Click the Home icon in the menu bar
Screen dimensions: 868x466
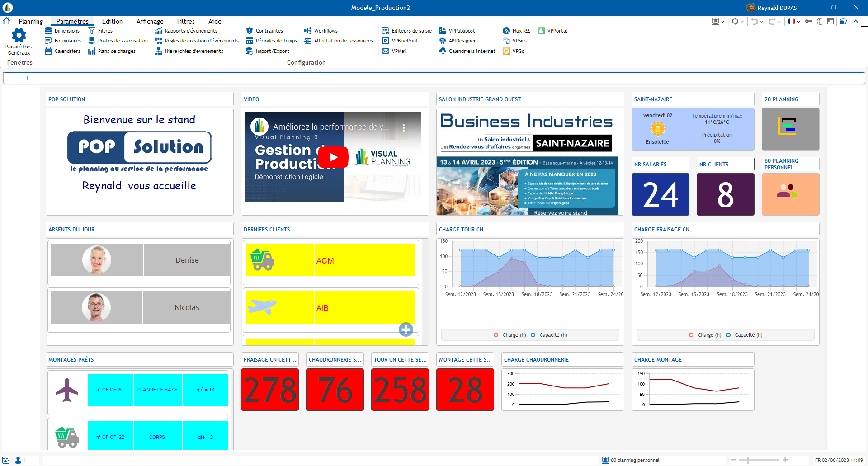click(7, 21)
